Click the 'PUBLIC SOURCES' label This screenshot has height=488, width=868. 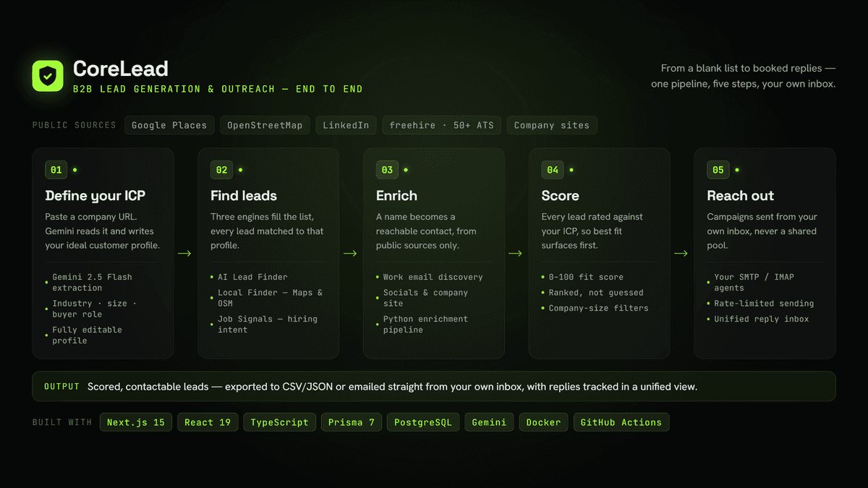(74, 125)
